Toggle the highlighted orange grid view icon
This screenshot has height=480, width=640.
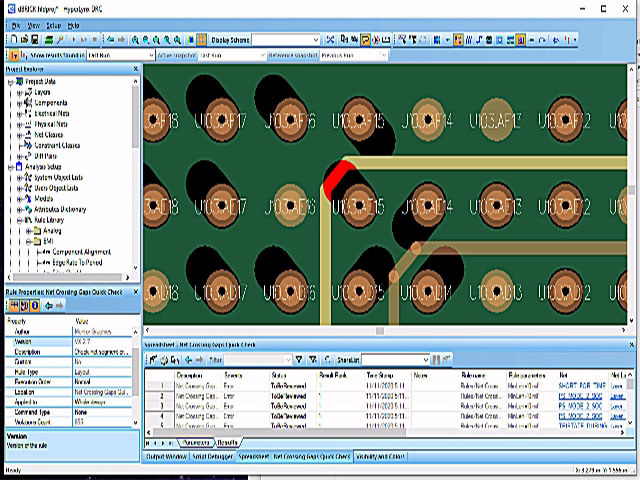(x=202, y=40)
